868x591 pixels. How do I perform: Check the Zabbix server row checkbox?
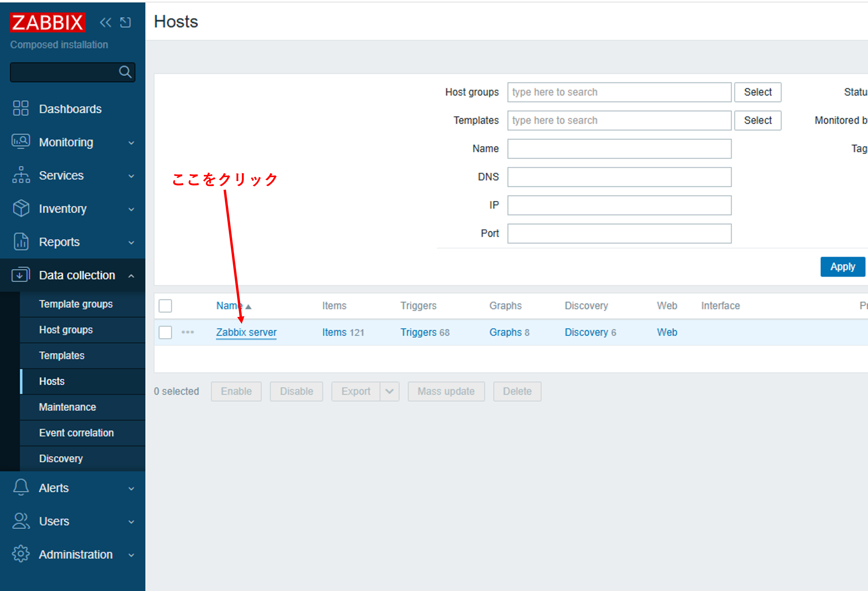tap(165, 332)
